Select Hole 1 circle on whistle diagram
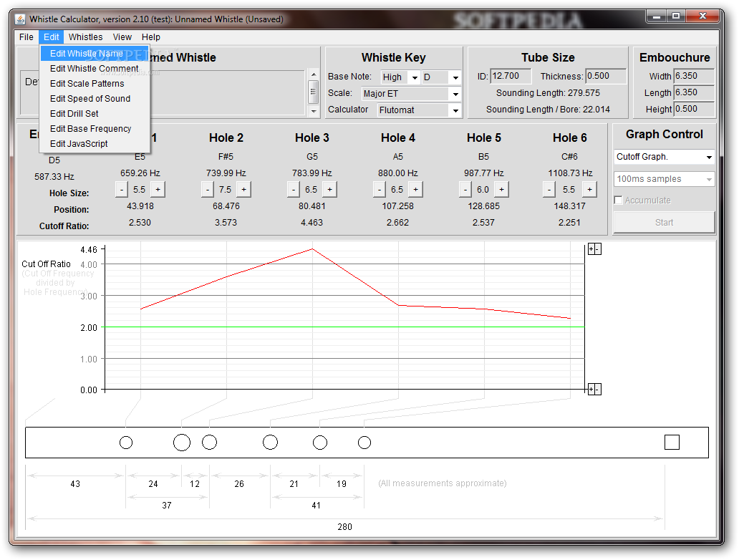 point(126,443)
